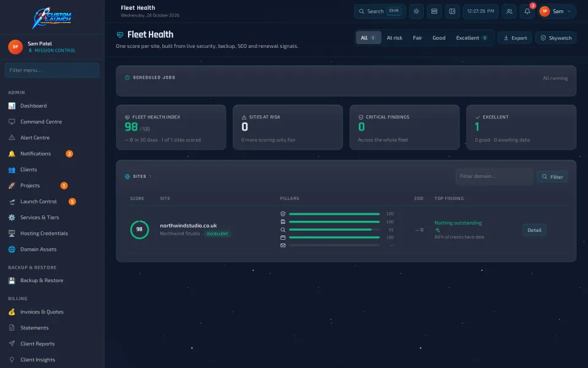
Task: Select the At risk filter tab
Action: (394, 38)
